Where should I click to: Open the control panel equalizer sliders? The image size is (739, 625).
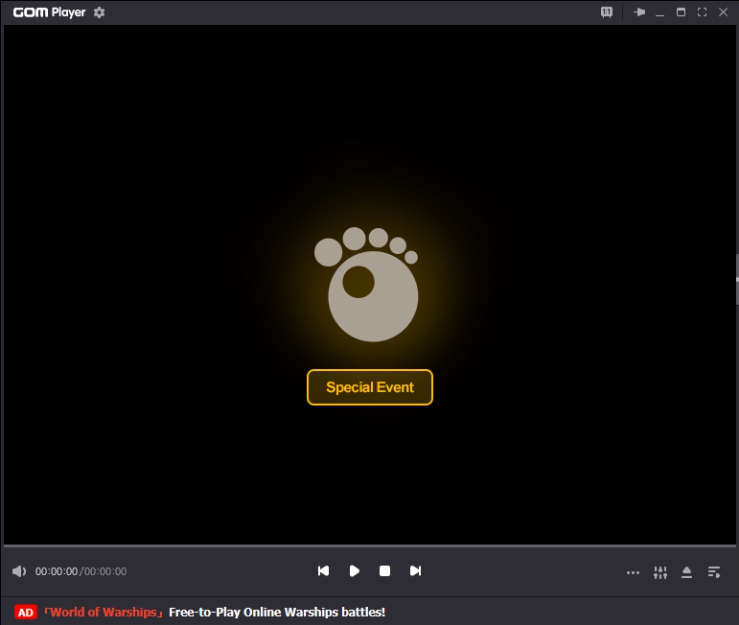660,572
